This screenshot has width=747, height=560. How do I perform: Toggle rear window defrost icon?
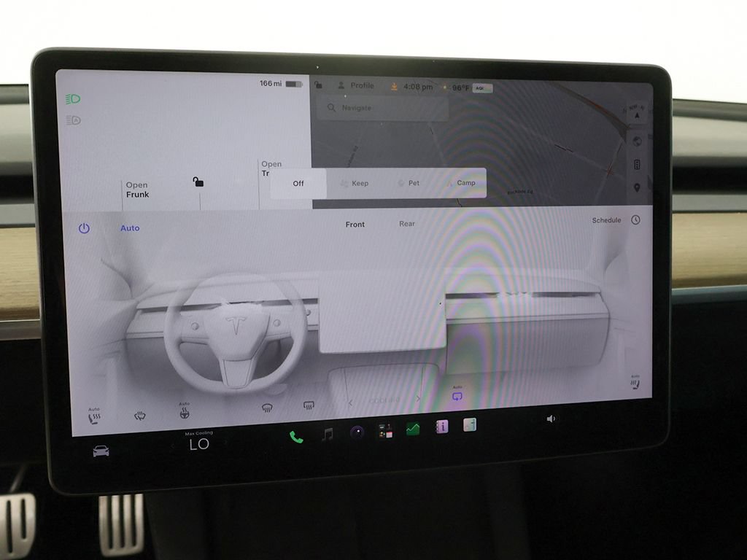click(x=309, y=405)
